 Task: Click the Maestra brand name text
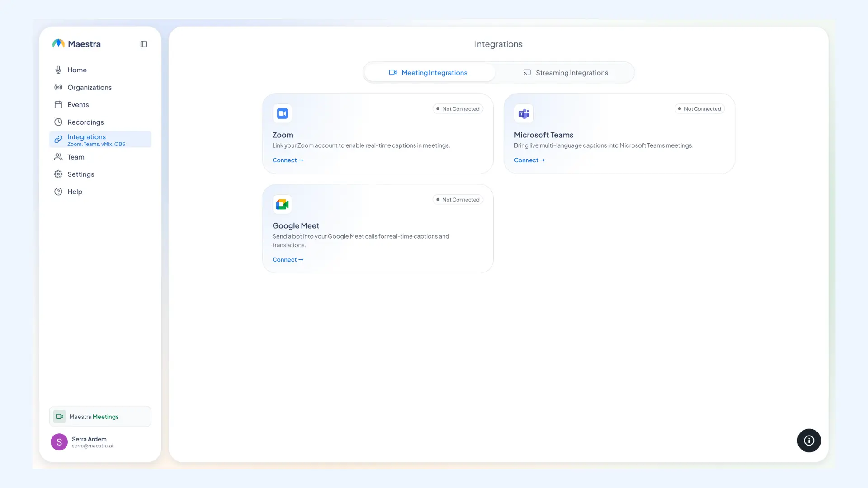(x=84, y=44)
